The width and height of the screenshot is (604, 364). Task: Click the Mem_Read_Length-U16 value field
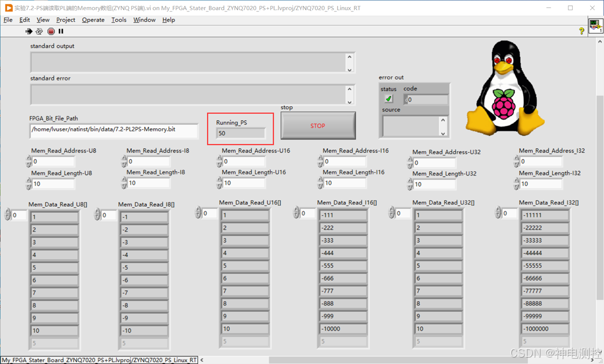click(244, 183)
